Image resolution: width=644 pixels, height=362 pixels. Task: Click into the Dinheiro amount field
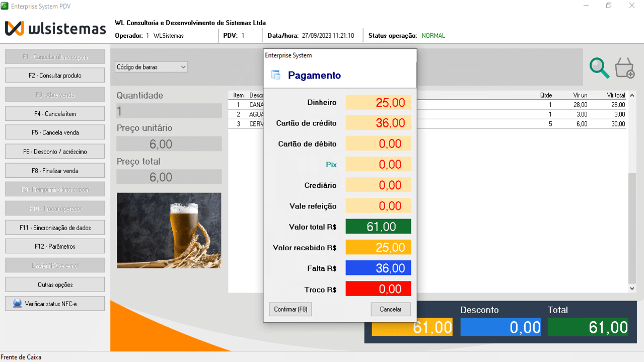click(x=378, y=103)
